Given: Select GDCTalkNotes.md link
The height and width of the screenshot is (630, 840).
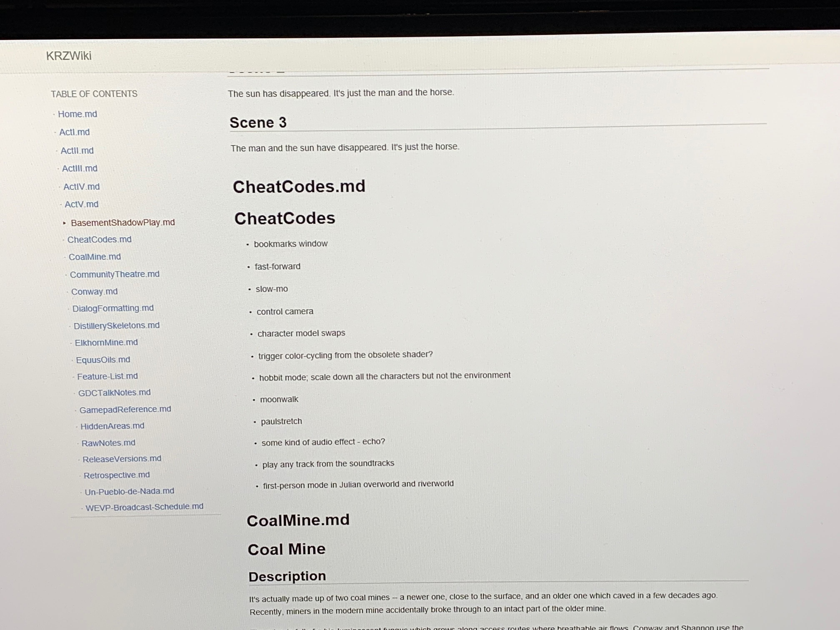Looking at the screenshot, I should (114, 393).
